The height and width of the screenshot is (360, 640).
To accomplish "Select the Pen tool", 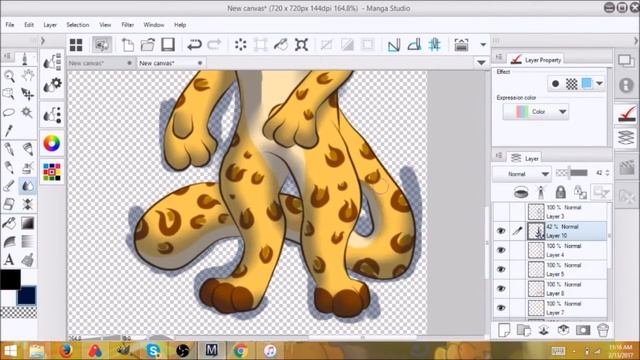I will tap(9, 149).
